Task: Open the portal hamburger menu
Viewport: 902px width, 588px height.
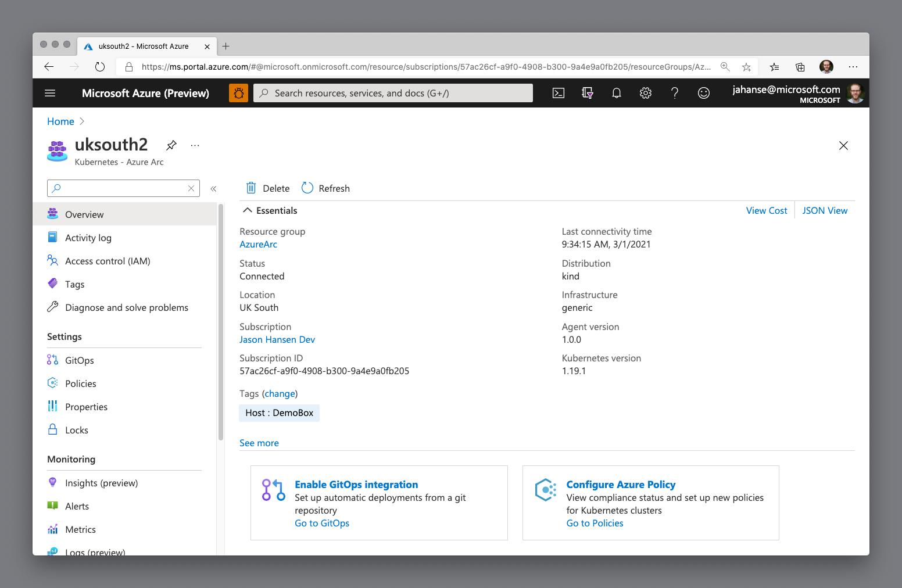Action: point(50,93)
